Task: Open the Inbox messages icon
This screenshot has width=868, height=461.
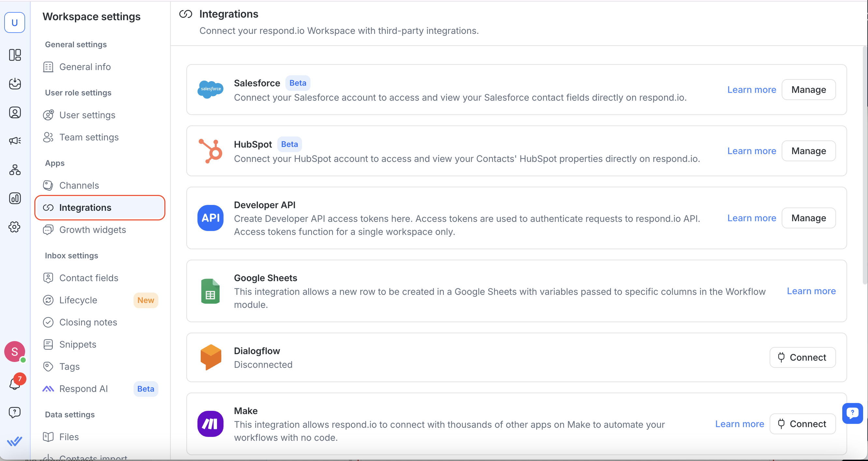Action: [15, 84]
